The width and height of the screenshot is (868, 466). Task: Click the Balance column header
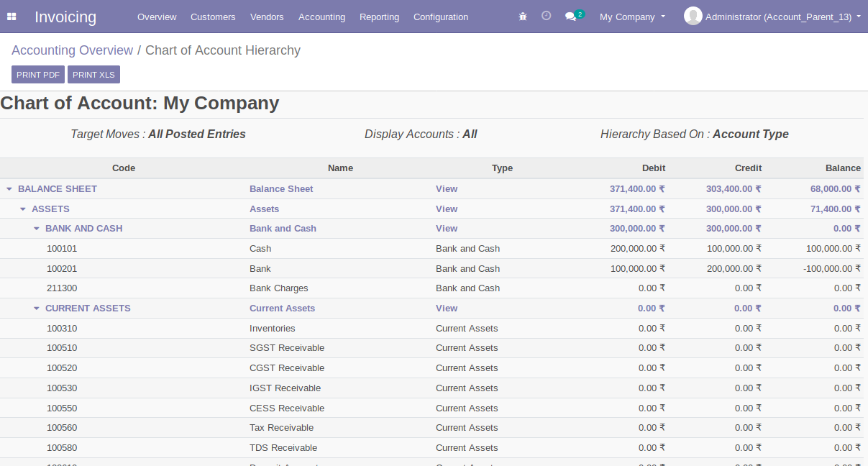click(x=843, y=168)
